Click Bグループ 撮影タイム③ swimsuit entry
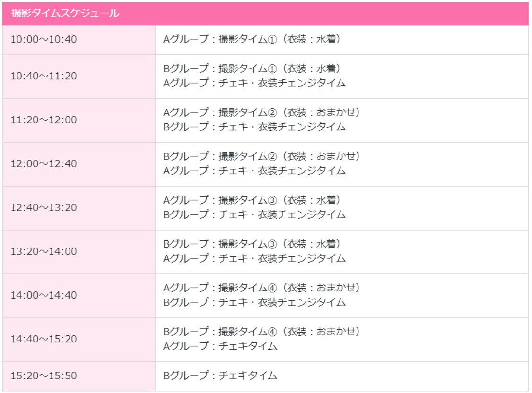The width and height of the screenshot is (532, 393). tap(252, 244)
